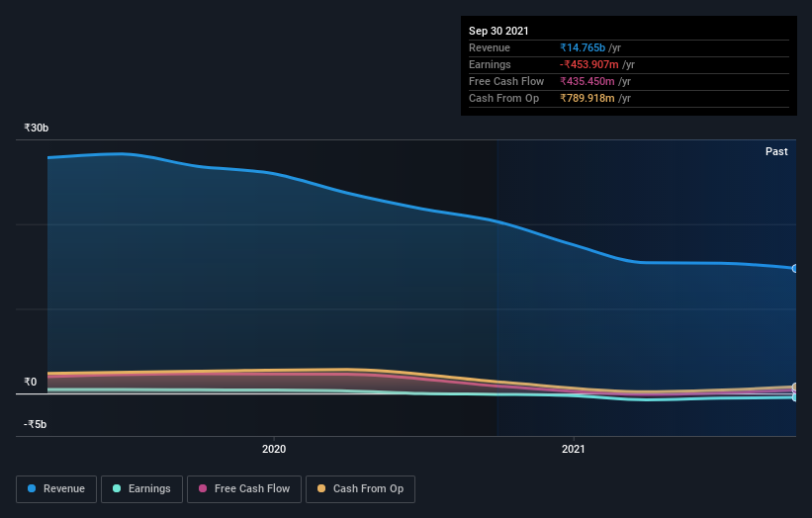
Task: Click the ₹14.765b revenue value
Action: click(x=583, y=47)
